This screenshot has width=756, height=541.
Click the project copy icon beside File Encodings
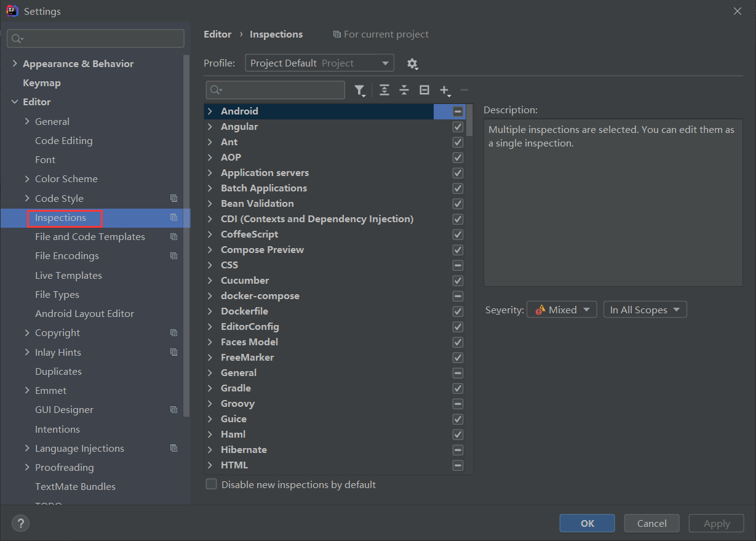click(174, 255)
